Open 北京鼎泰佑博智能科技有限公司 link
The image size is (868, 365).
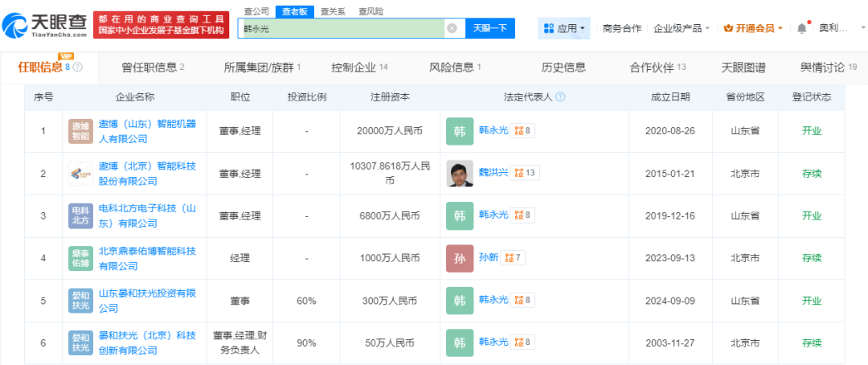point(147,258)
